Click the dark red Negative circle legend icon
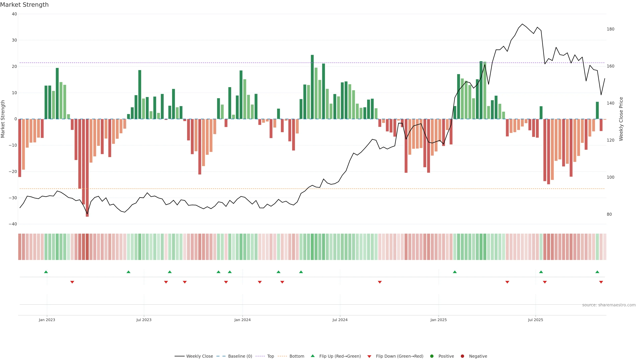Screen dimensions: 644x362 tap(462, 356)
